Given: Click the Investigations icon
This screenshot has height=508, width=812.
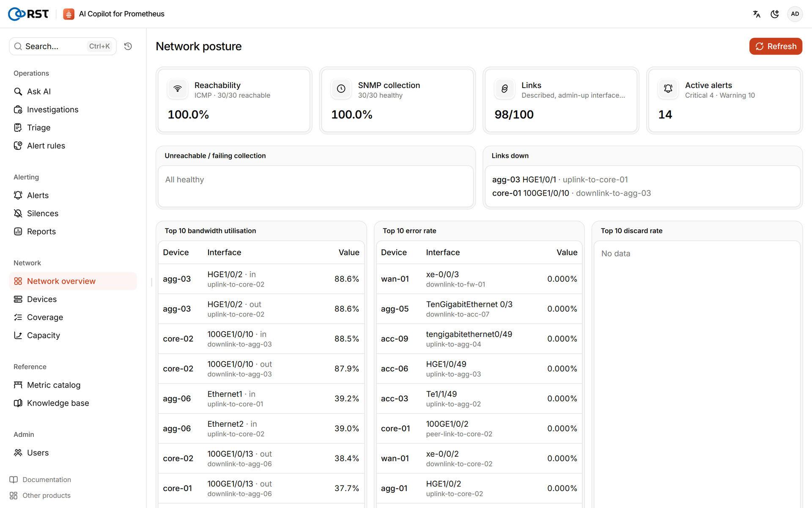Looking at the screenshot, I should pos(18,110).
